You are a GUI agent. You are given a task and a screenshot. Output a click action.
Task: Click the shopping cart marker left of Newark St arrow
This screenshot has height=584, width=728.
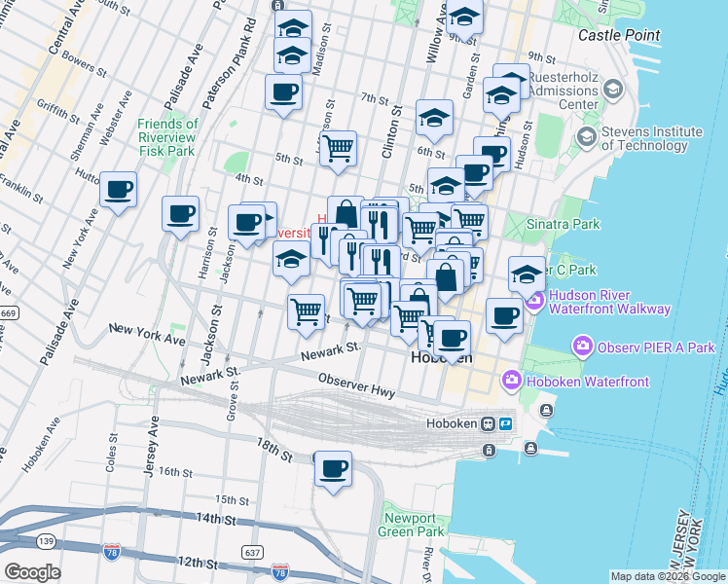click(x=306, y=315)
